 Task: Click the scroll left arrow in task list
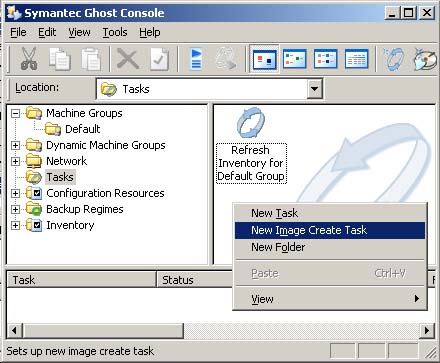[14, 331]
